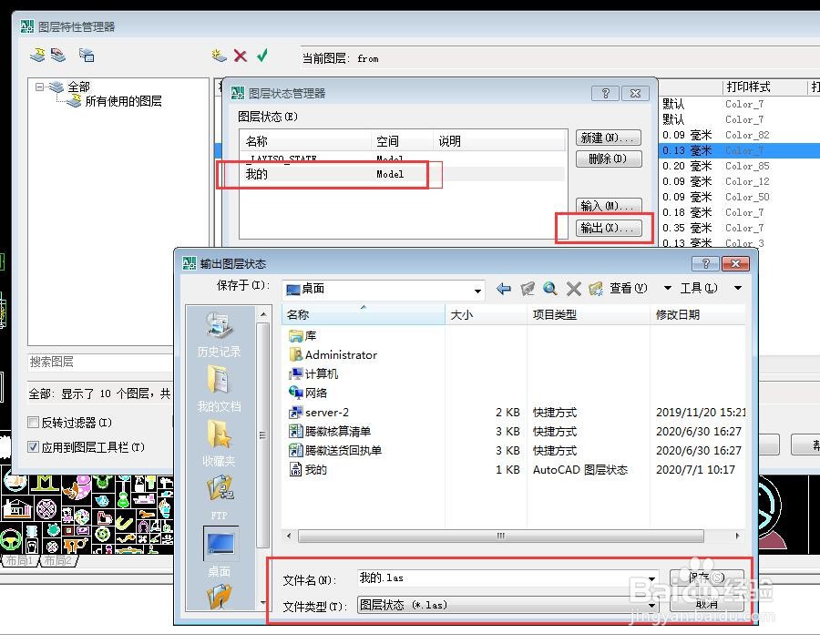Click the 取消 cancel button
This screenshot has height=644, width=820.
click(x=706, y=604)
